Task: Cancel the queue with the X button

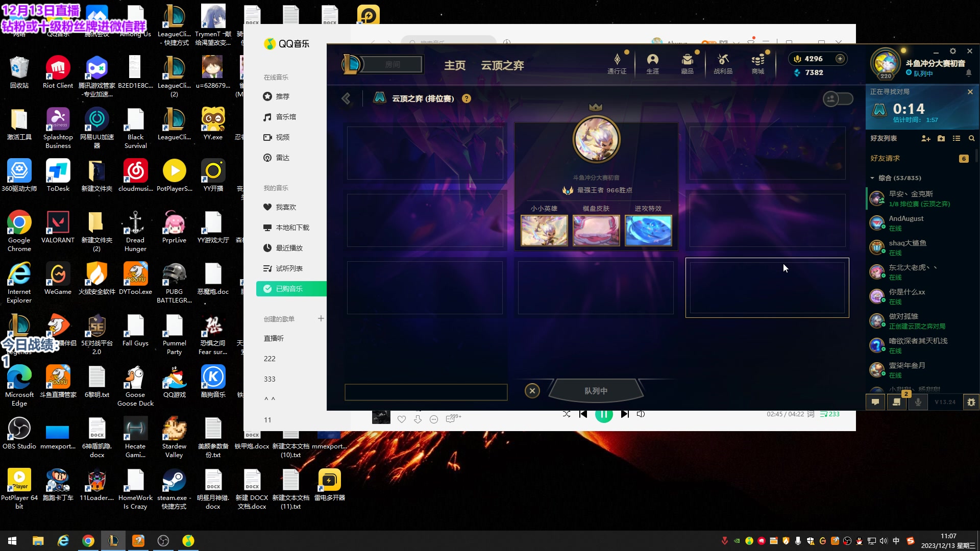Action: point(532,391)
